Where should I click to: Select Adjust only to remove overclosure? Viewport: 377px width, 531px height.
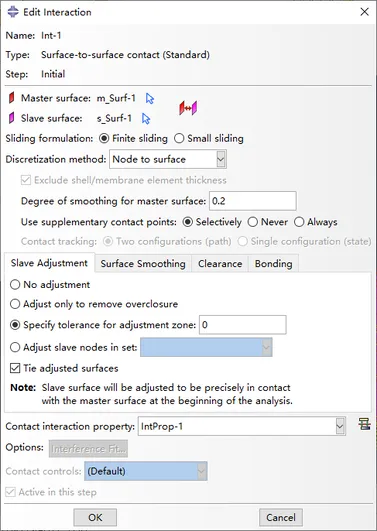click(x=94, y=304)
